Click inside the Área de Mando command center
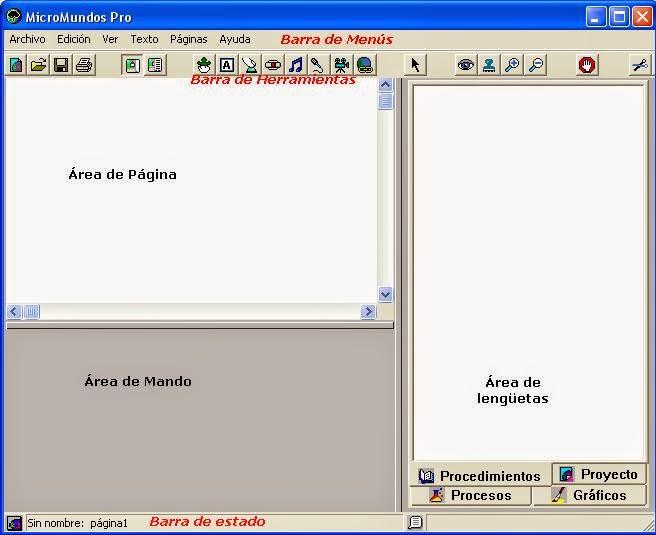 tap(200, 420)
